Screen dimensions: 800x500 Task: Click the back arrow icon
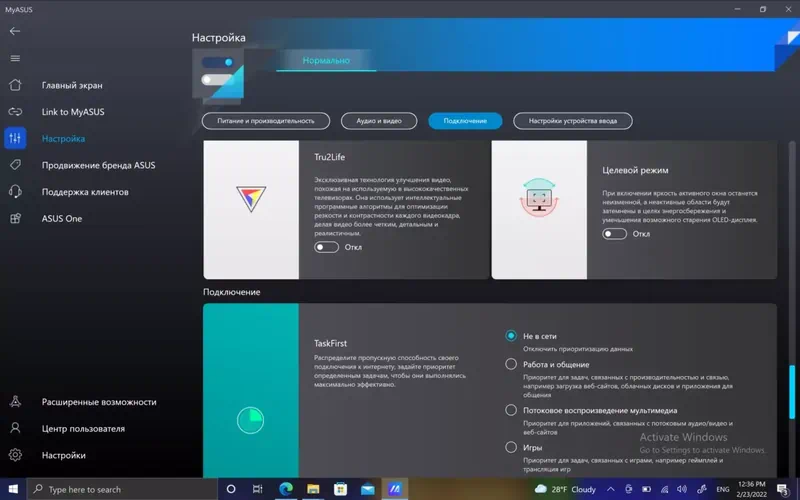(x=15, y=31)
